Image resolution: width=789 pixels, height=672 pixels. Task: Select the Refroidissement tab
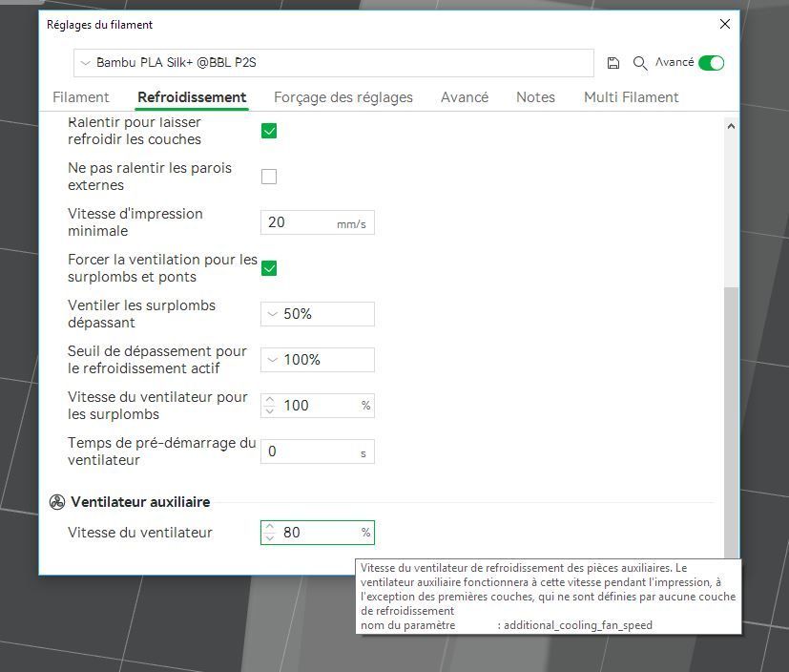pyautogui.click(x=192, y=97)
